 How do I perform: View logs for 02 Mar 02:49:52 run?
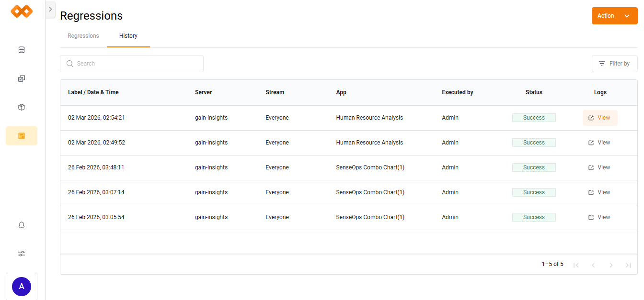click(x=599, y=143)
